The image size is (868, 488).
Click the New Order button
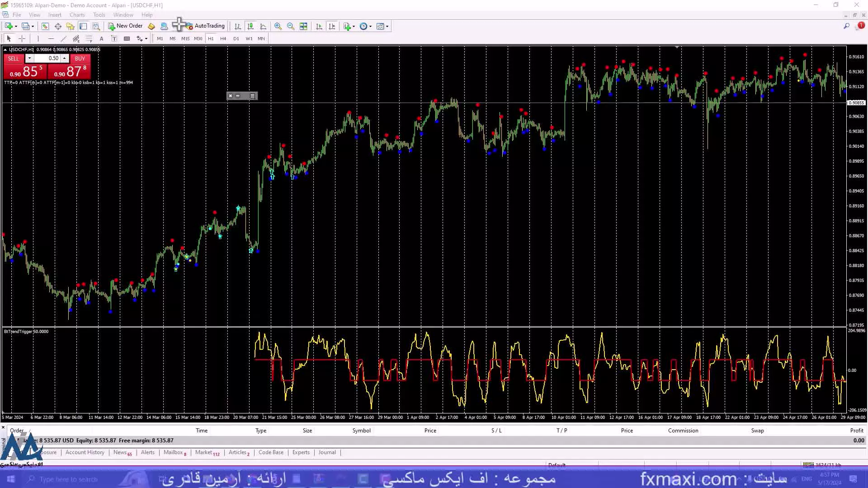(125, 26)
